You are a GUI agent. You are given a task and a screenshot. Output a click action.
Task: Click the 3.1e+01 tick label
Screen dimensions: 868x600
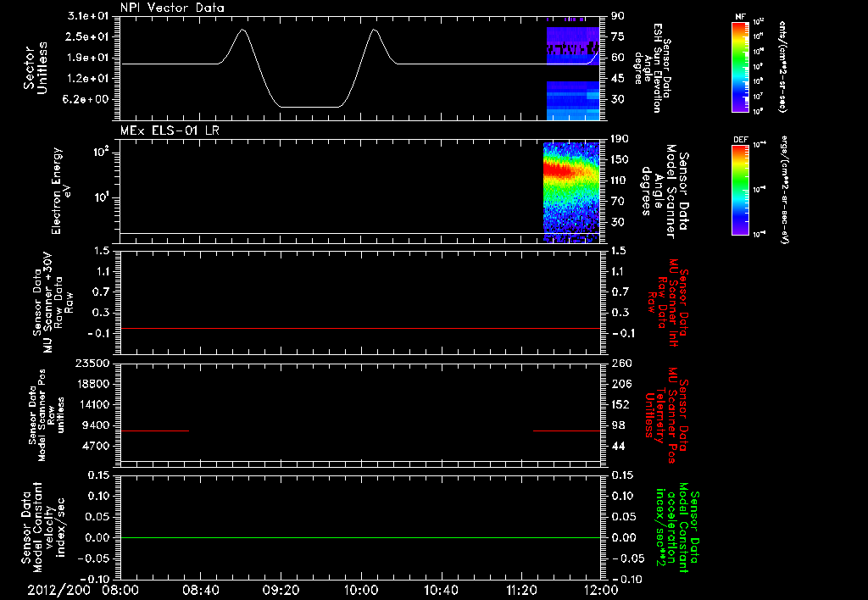point(88,15)
